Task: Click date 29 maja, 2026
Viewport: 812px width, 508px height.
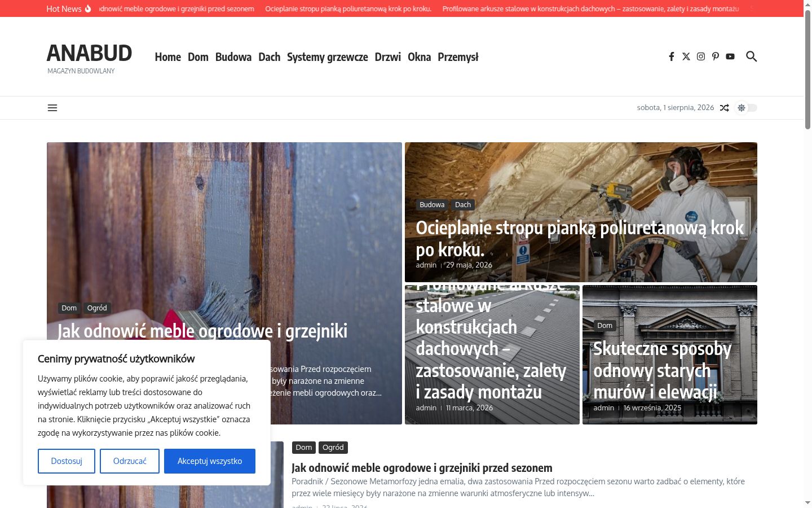Action: point(469,265)
